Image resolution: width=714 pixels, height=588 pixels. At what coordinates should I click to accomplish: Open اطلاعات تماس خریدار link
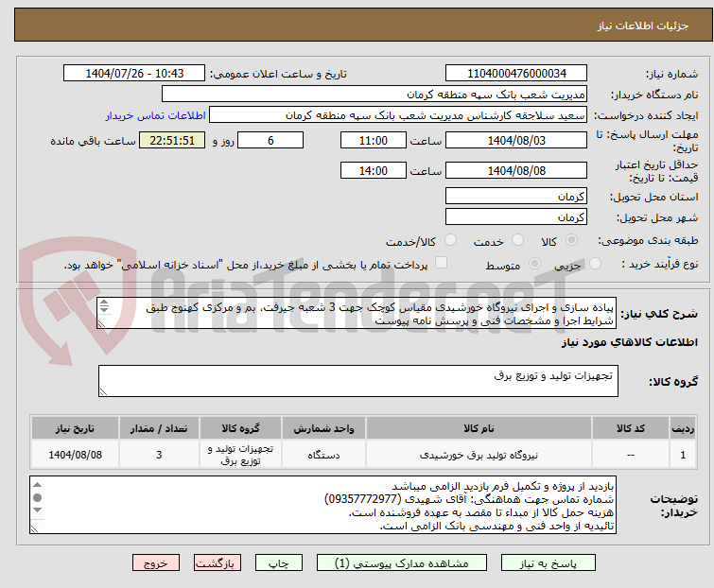click(x=156, y=115)
